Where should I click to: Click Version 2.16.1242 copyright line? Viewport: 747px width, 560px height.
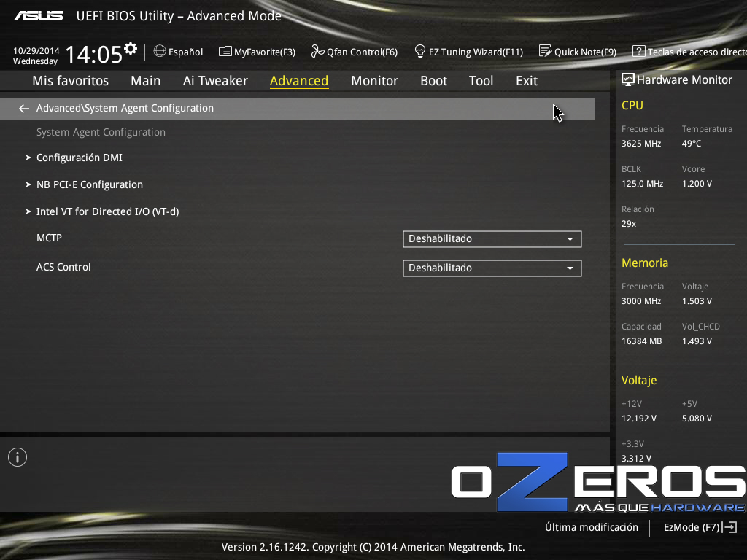pos(373,547)
